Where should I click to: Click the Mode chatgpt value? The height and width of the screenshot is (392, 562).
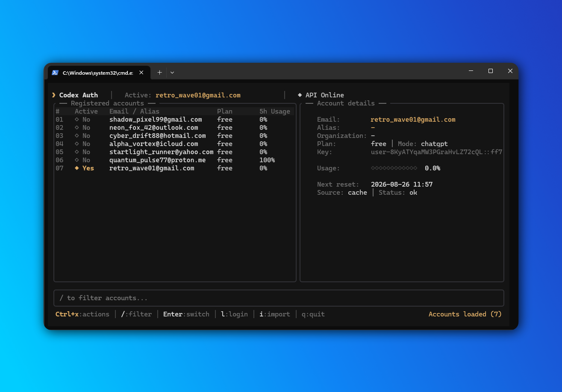click(x=434, y=144)
